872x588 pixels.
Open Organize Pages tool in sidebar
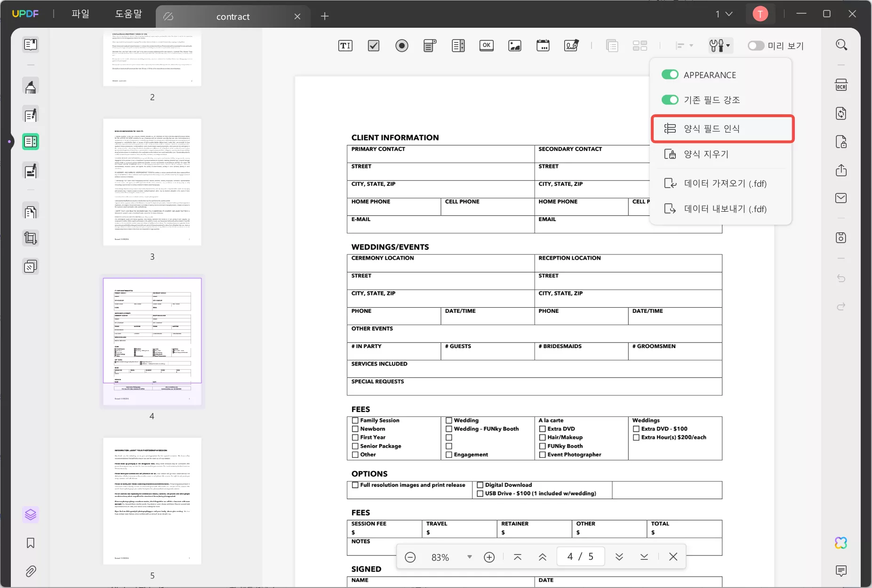click(31, 212)
